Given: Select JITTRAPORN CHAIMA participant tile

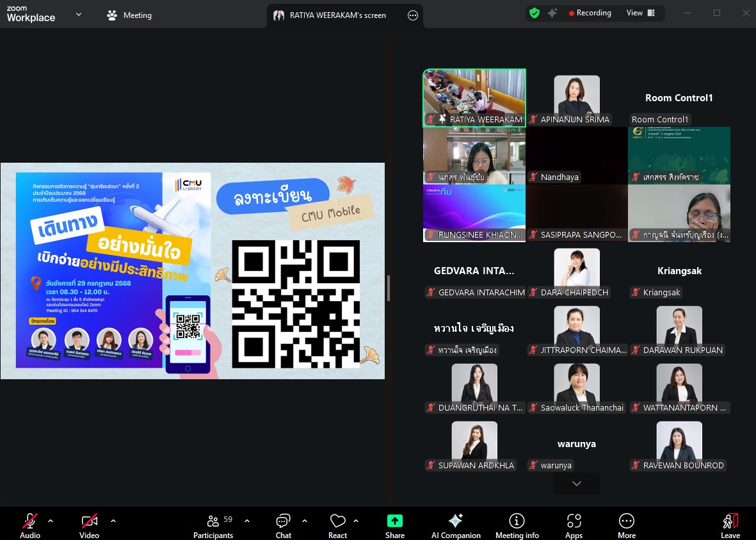Looking at the screenshot, I should [577, 329].
